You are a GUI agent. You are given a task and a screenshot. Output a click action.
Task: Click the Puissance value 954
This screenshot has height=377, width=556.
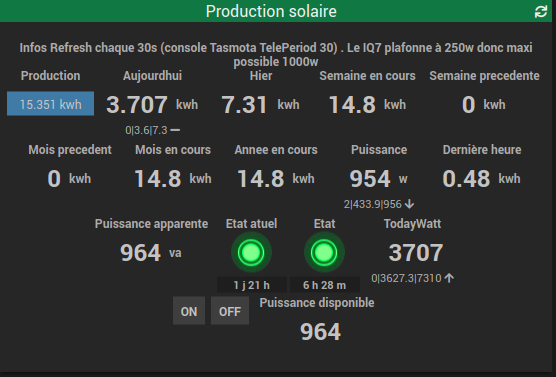[370, 178]
